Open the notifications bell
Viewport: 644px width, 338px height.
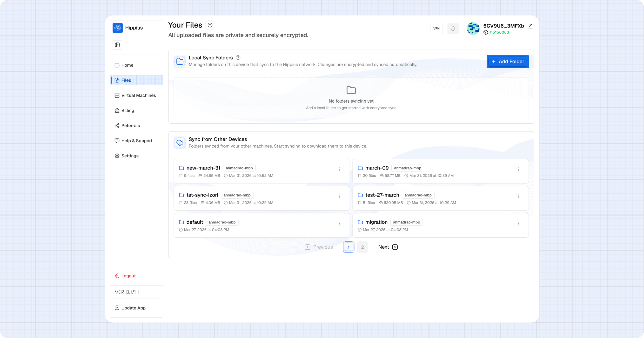tap(453, 28)
